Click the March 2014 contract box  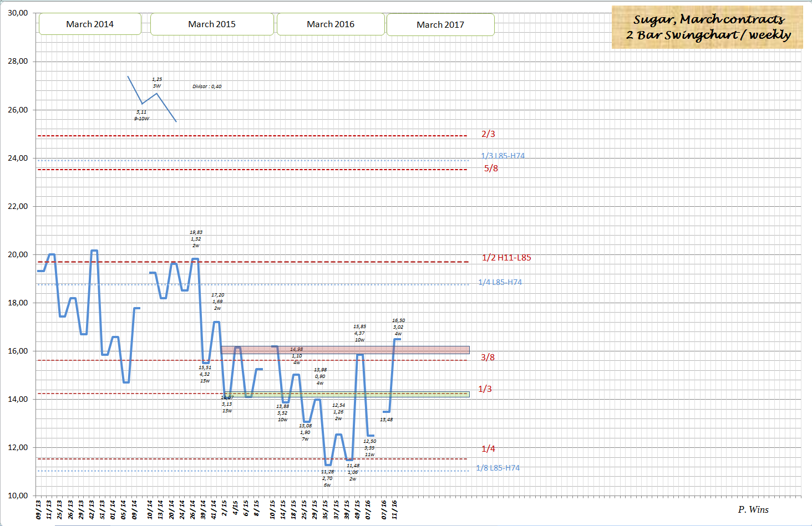coord(90,24)
